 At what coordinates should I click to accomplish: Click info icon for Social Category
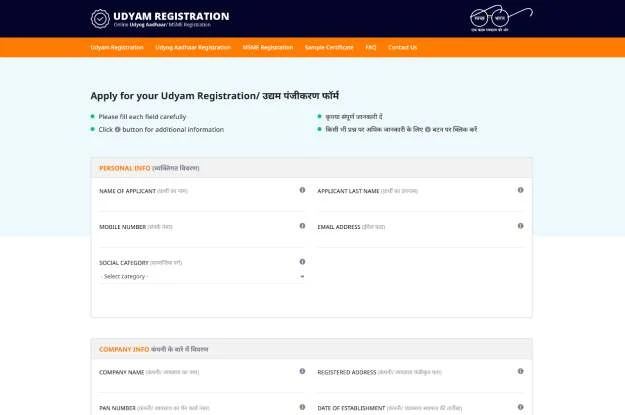pos(302,262)
